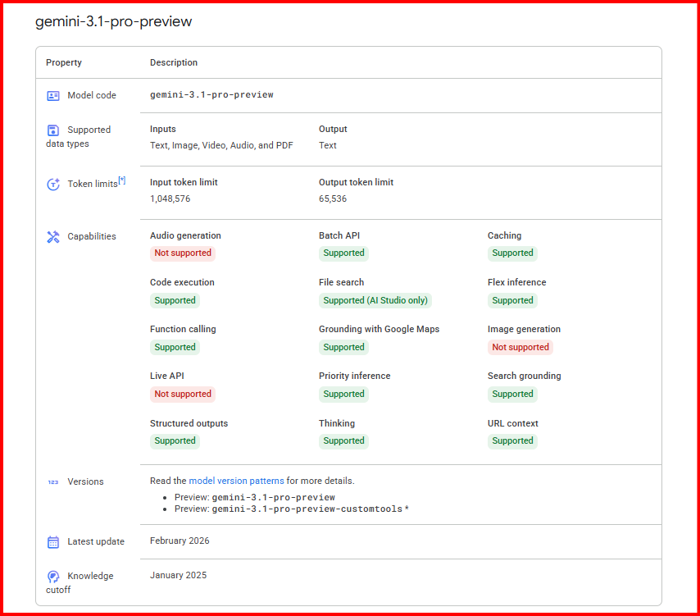Click the Not supported badge under Live API
This screenshot has width=700, height=616.
183,394
